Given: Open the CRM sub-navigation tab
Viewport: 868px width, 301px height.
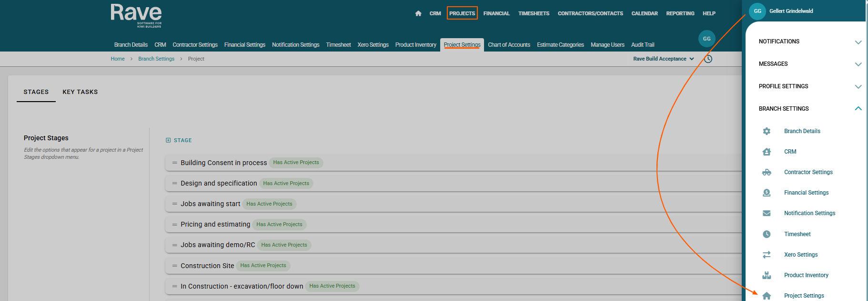Looking at the screenshot, I should pyautogui.click(x=160, y=45).
